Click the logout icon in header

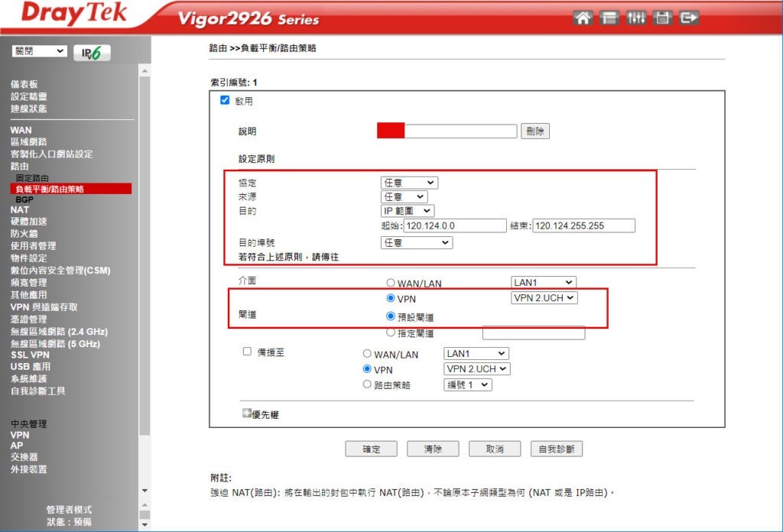click(x=689, y=18)
